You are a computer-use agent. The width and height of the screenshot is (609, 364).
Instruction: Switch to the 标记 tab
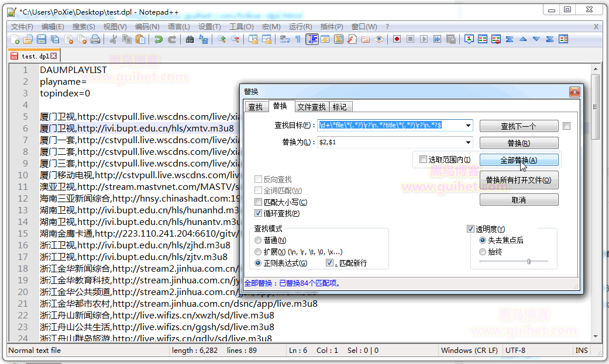[340, 107]
